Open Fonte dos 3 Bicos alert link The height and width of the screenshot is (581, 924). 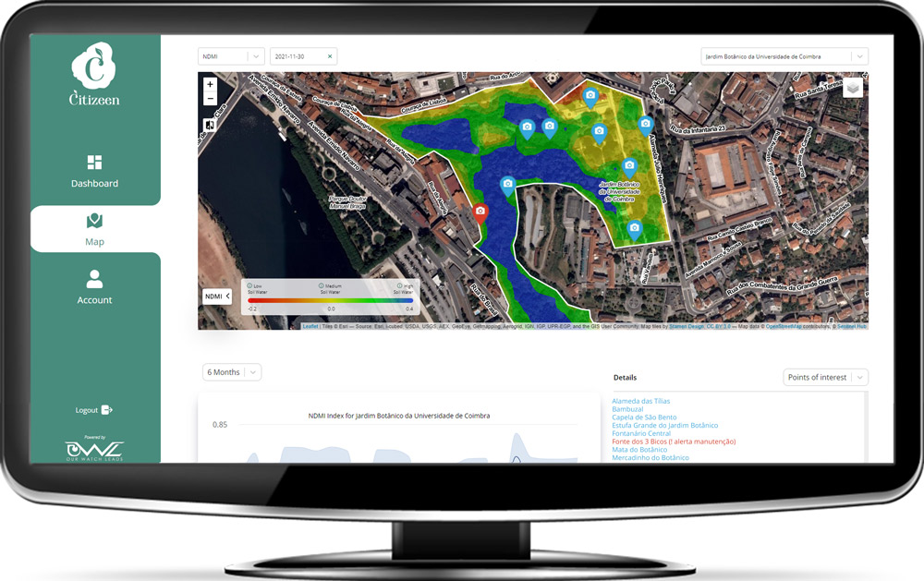click(x=674, y=442)
